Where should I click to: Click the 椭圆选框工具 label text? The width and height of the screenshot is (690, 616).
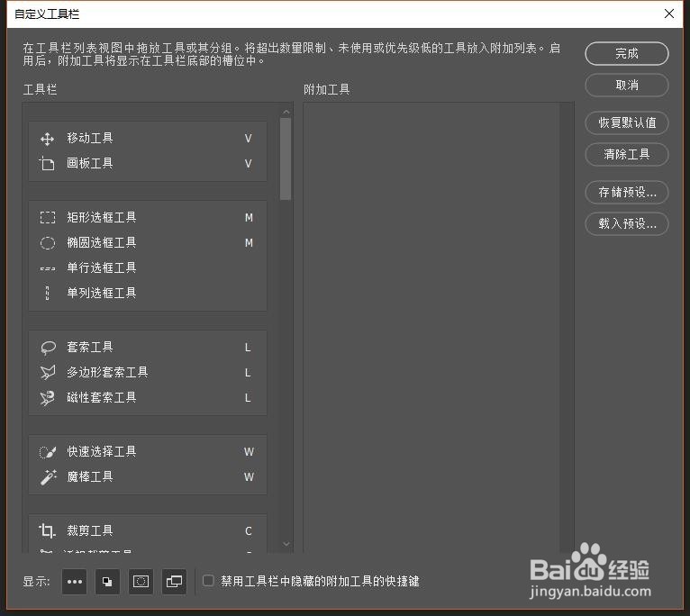click(102, 242)
